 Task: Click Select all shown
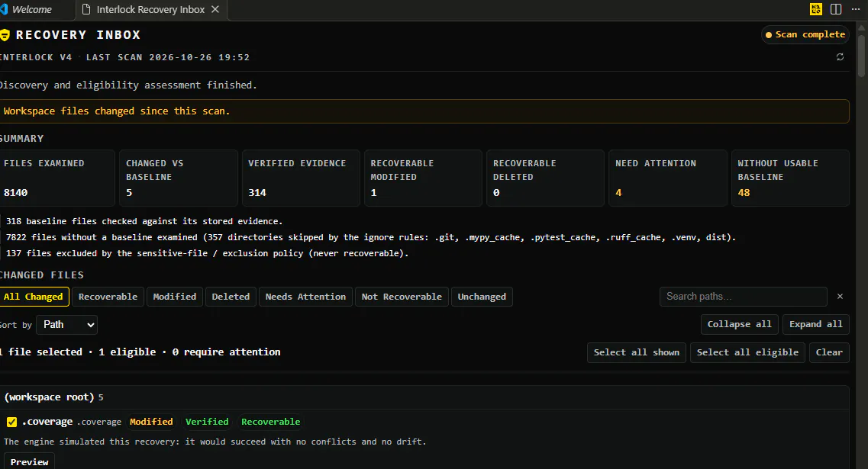point(637,352)
